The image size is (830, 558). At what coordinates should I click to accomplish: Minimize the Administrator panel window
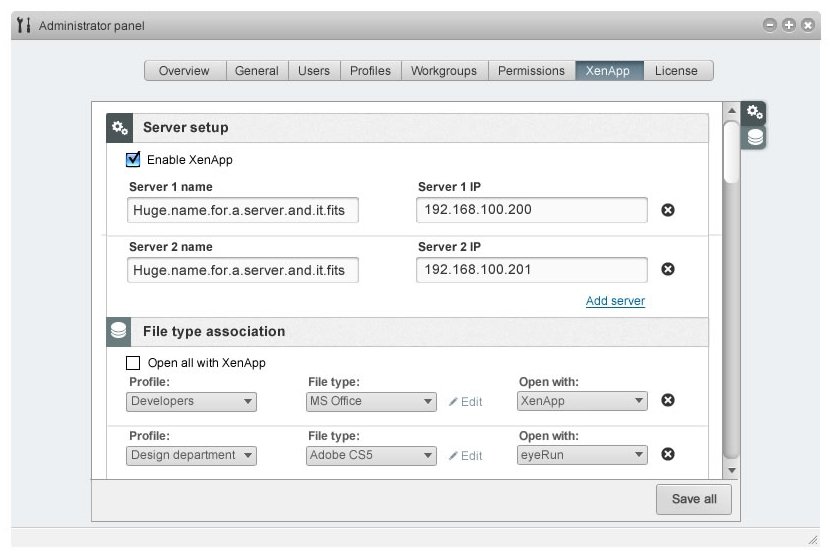(770, 25)
